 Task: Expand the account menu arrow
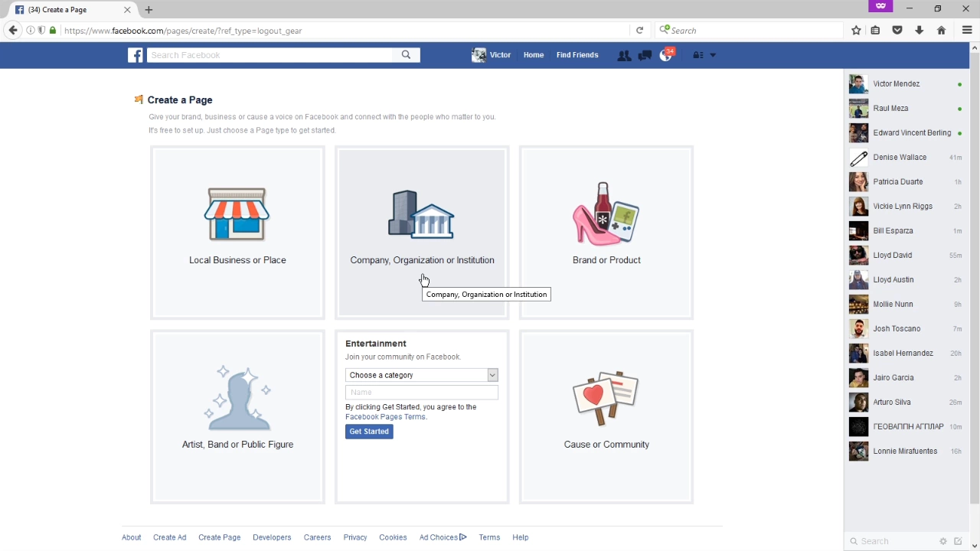click(x=713, y=55)
